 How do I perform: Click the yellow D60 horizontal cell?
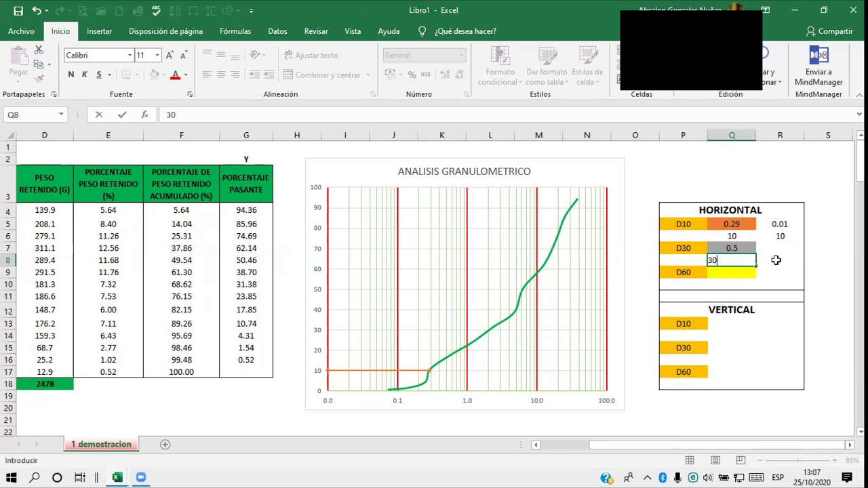pyautogui.click(x=732, y=272)
